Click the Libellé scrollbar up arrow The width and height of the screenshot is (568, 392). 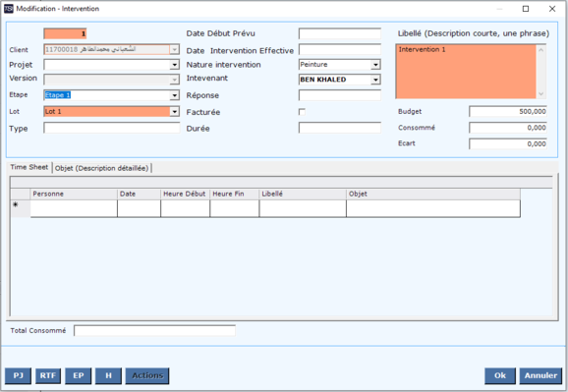click(x=540, y=50)
